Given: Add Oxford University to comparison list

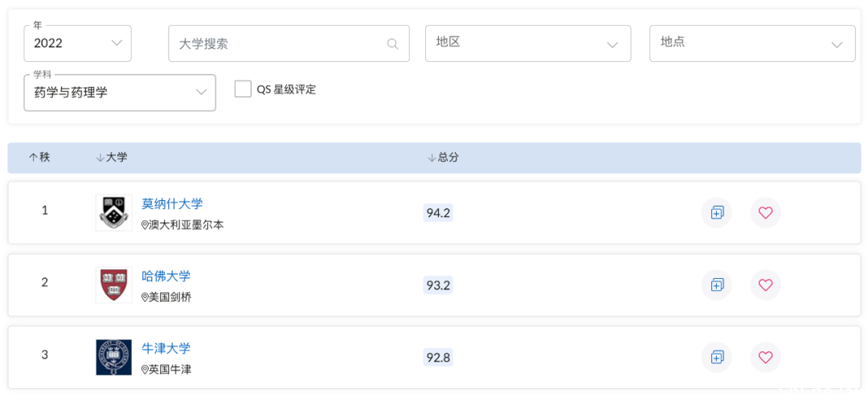Looking at the screenshot, I should [x=716, y=358].
